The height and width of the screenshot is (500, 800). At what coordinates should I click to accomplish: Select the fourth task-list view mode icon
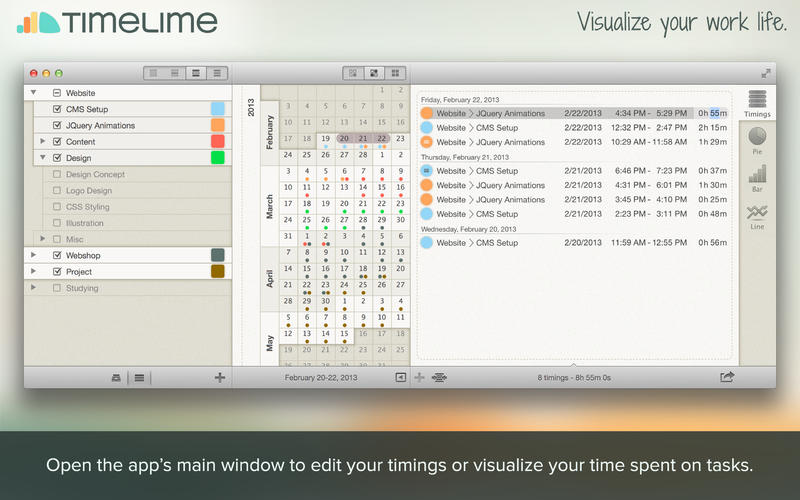[x=217, y=73]
